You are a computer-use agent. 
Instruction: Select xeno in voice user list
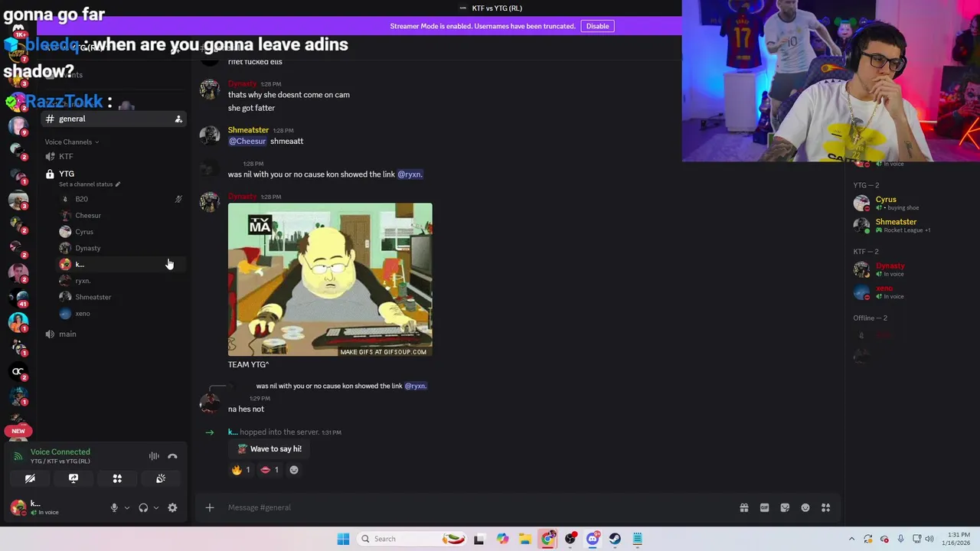tap(121, 313)
